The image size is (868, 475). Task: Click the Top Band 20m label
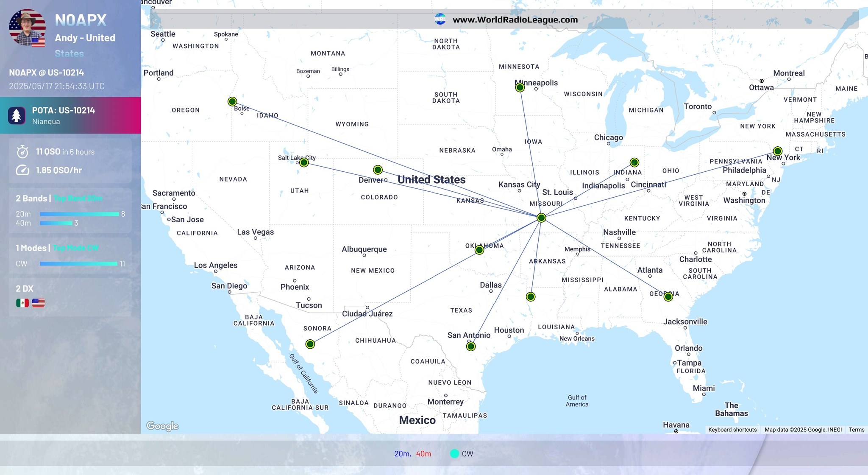[x=78, y=198]
